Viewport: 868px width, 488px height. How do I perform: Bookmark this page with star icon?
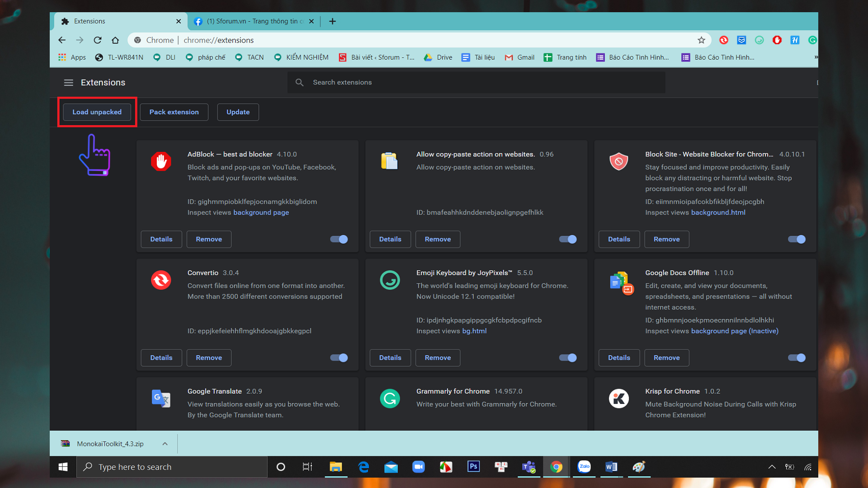click(x=701, y=40)
